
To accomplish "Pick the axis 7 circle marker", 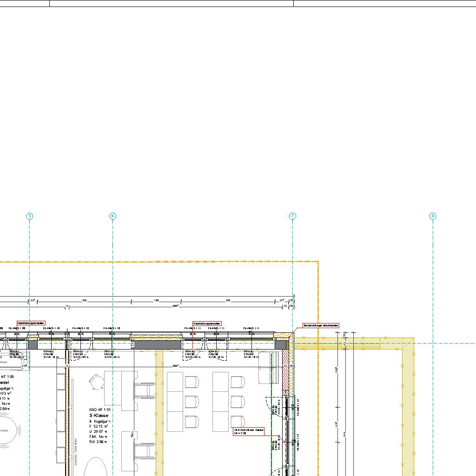I will click(292, 216).
